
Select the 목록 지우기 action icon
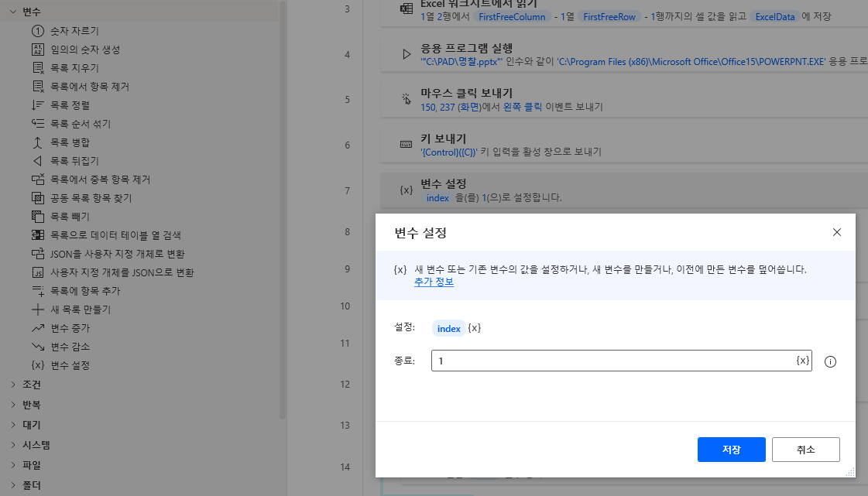38,68
